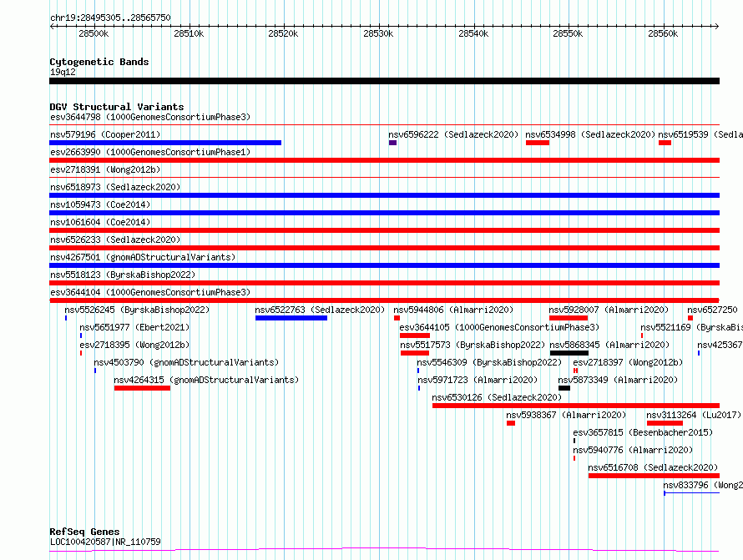
Task: Click the 28530k ruler label
Action: 378,33
